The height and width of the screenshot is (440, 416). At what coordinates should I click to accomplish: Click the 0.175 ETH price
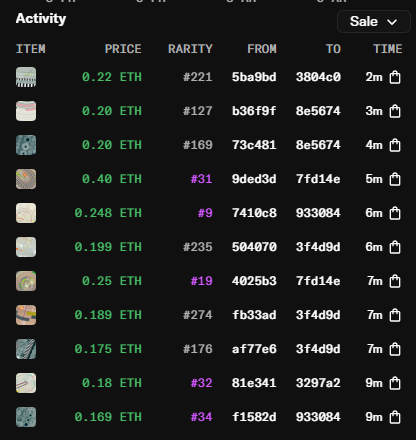(108, 349)
